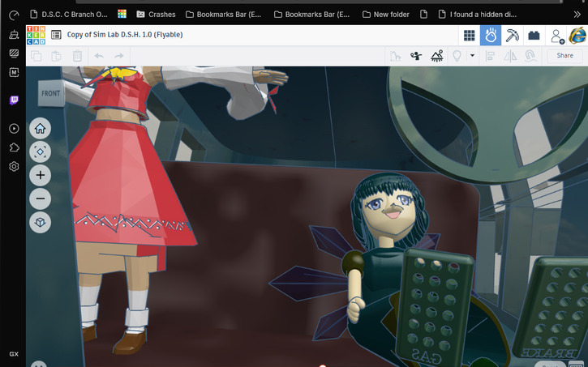
Task: Open the I found a hidden di... bookmark
Action: 478,15
